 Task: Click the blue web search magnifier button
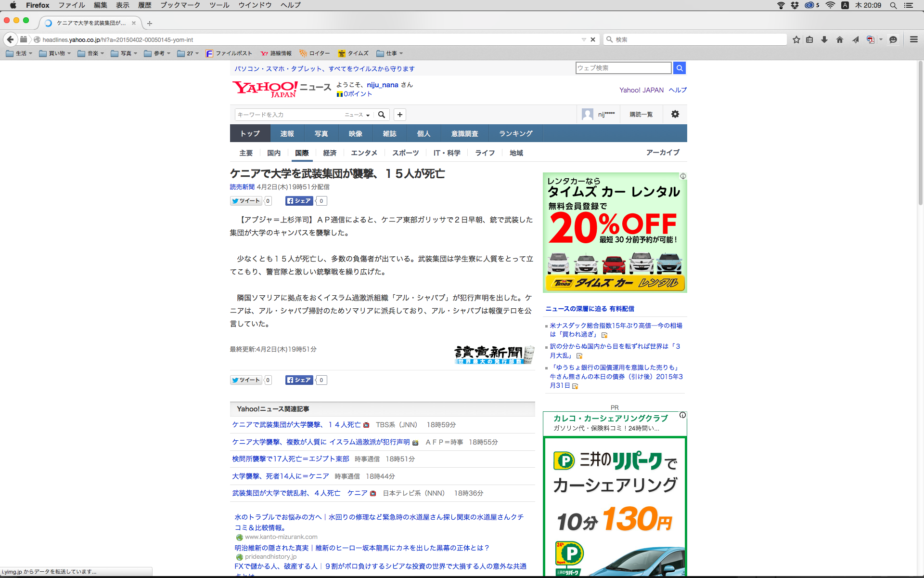click(679, 68)
